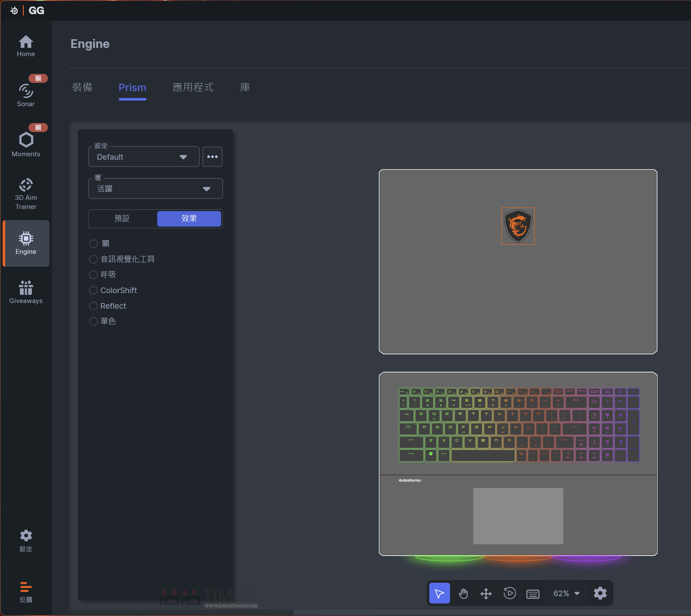Open the Home page in sidebar
Viewport: 691px width, 616px height.
tap(26, 46)
